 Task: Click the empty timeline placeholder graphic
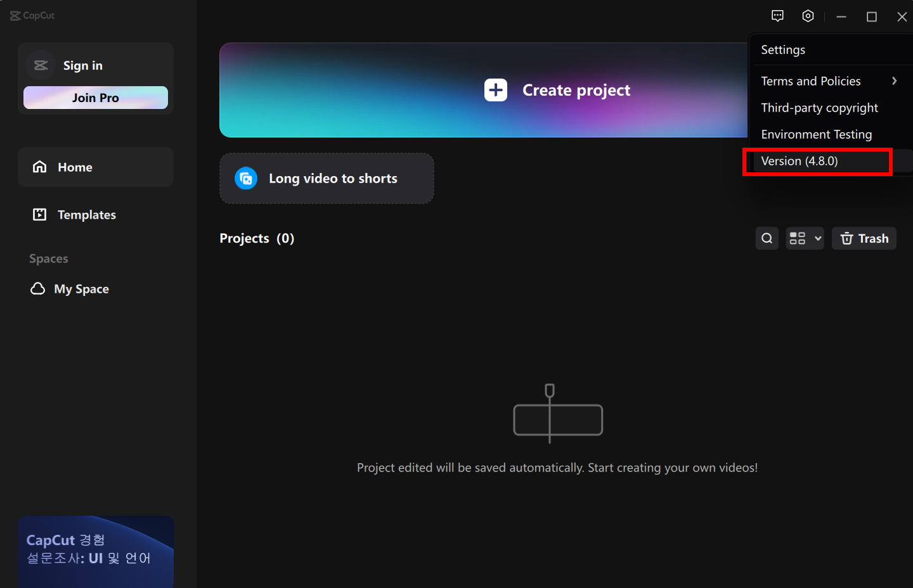(558, 413)
